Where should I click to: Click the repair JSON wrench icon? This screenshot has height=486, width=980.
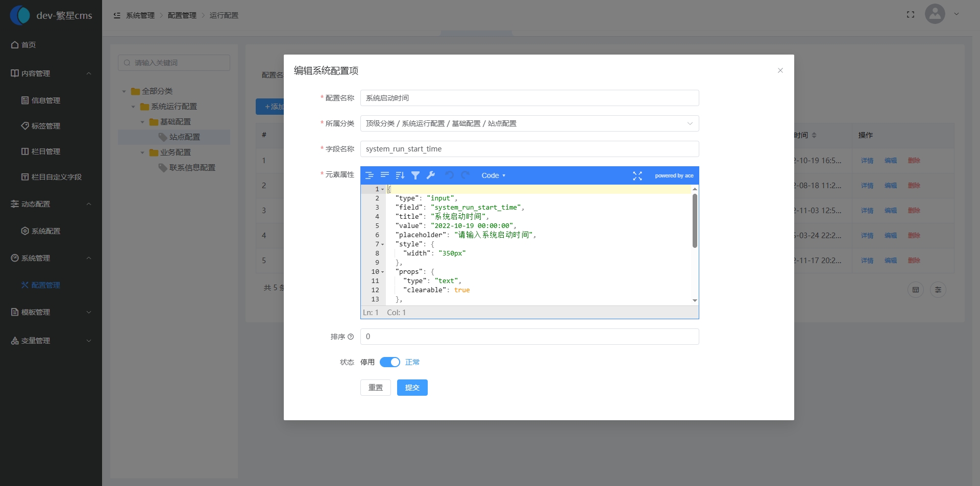(x=431, y=175)
